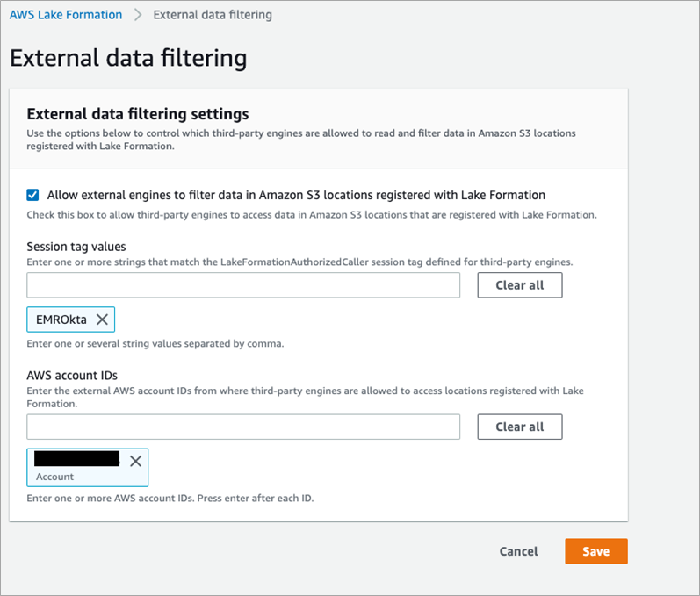The image size is (700, 596).
Task: Select the EMROkta tag chip
Action: pos(61,320)
